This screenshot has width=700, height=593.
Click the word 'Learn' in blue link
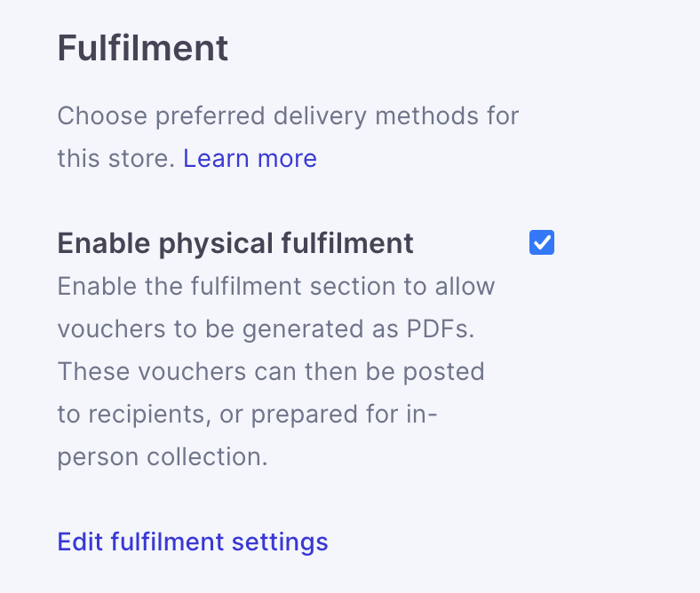216,159
